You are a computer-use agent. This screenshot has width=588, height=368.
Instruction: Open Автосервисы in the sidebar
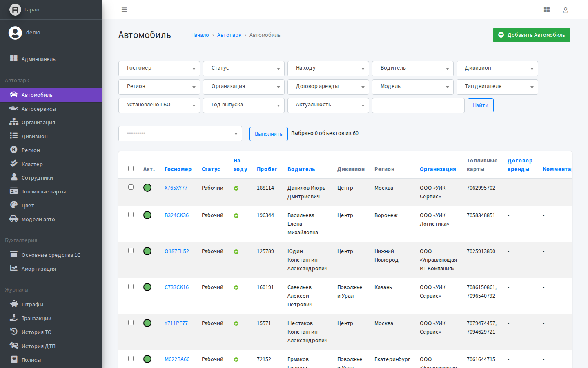tap(51, 109)
